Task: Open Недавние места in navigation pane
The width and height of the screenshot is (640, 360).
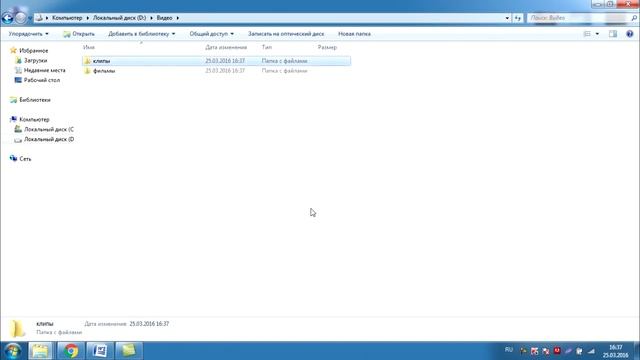Action: tap(44, 70)
